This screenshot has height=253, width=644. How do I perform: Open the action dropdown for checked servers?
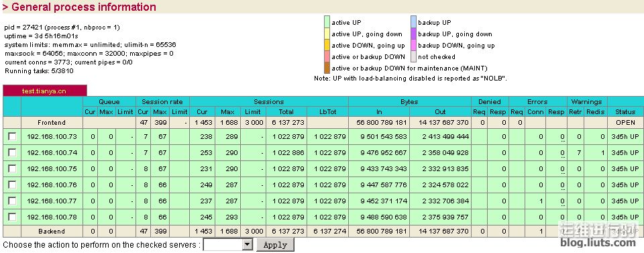(228, 245)
